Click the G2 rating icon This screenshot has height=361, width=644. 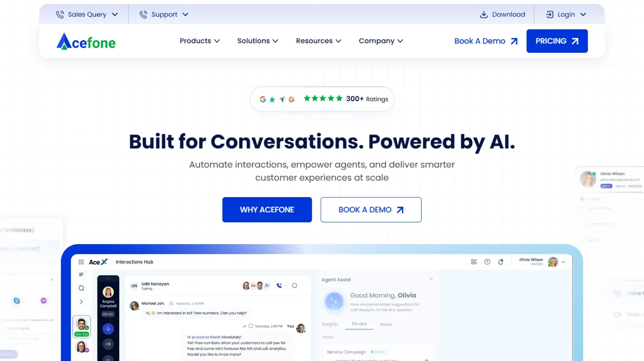click(x=291, y=99)
